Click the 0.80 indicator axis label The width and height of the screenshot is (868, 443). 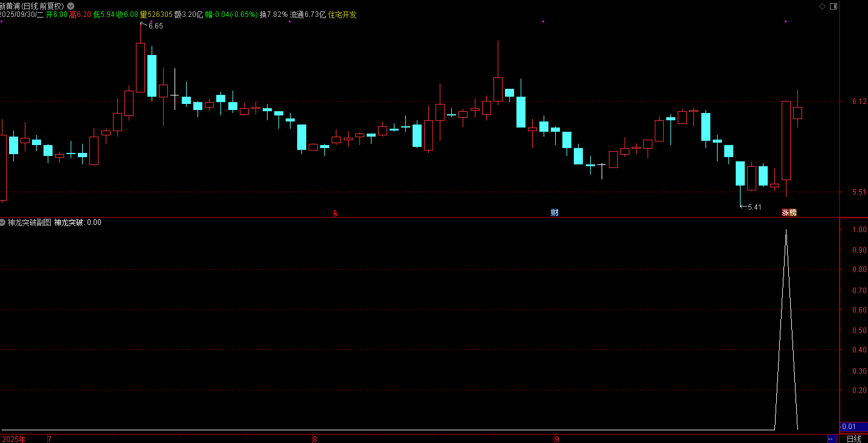[x=860, y=270]
